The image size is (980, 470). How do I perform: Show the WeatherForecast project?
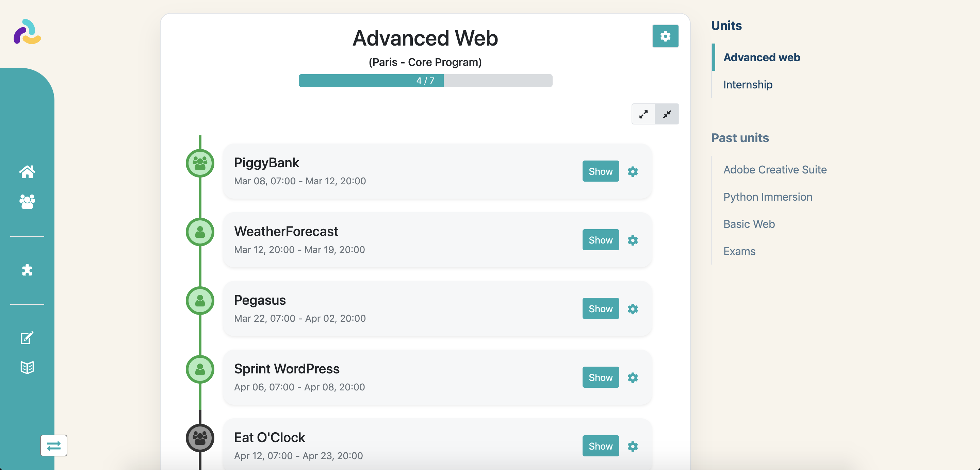click(601, 240)
